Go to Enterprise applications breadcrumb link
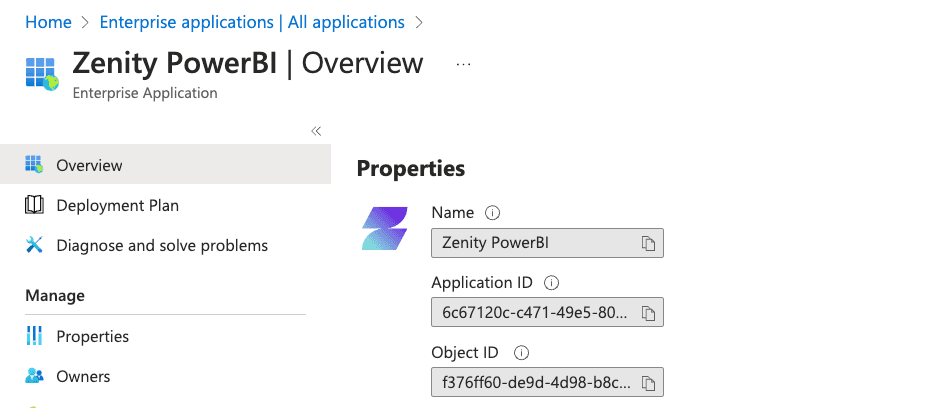Viewport: 944px width, 408px height. 252,22
